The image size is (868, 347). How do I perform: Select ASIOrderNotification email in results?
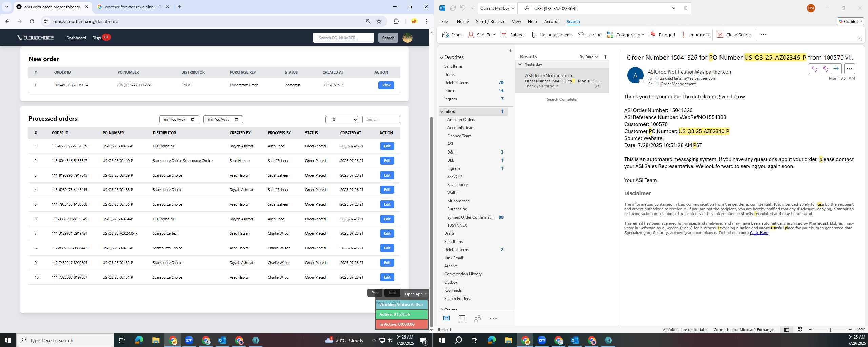562,81
